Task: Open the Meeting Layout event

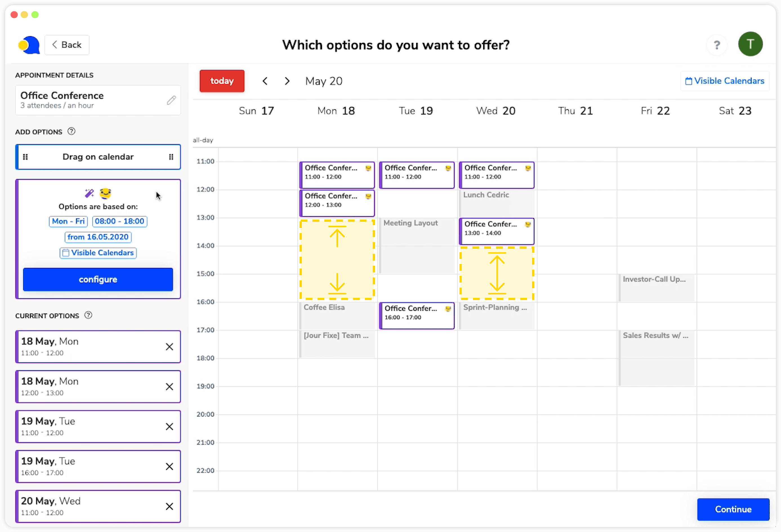Action: click(x=416, y=246)
